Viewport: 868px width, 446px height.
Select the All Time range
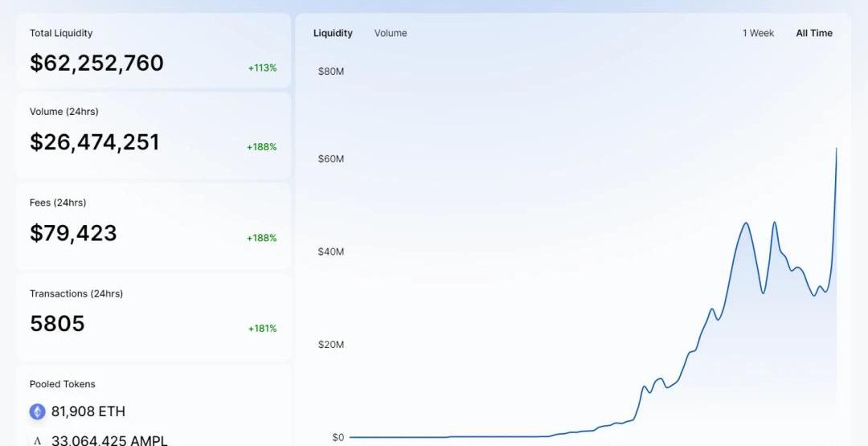point(814,33)
